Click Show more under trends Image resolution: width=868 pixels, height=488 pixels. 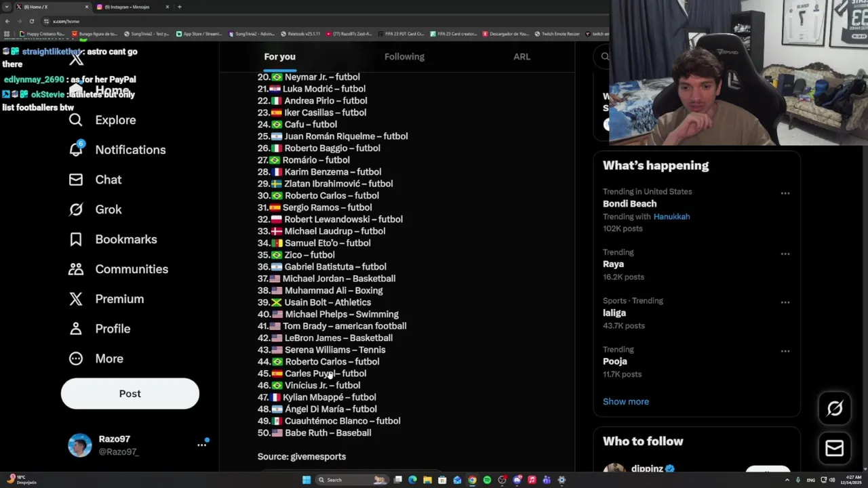click(626, 401)
